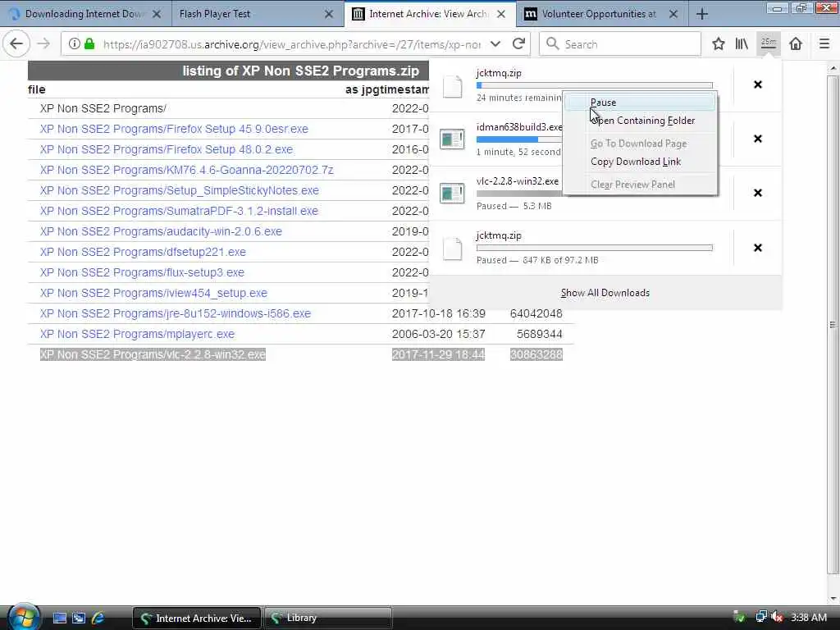Click the network tray icon
840x630 pixels.
pos(760,617)
